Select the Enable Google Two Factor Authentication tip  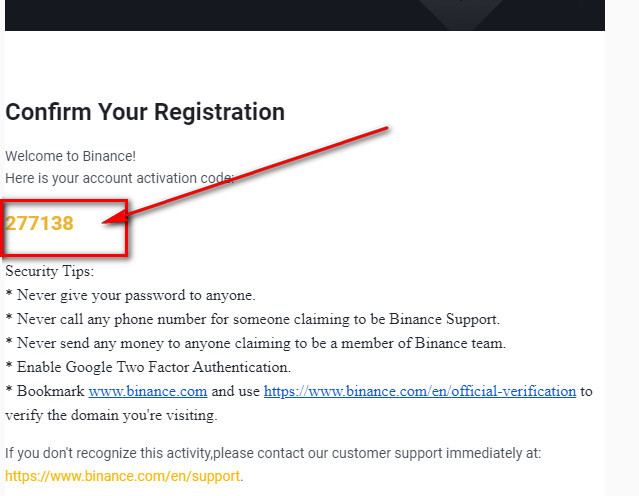point(148,367)
